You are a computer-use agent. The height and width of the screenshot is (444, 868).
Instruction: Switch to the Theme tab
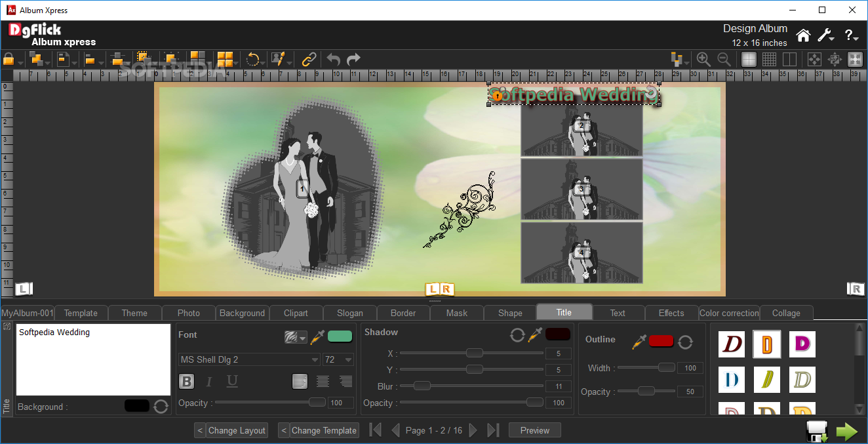click(x=134, y=313)
